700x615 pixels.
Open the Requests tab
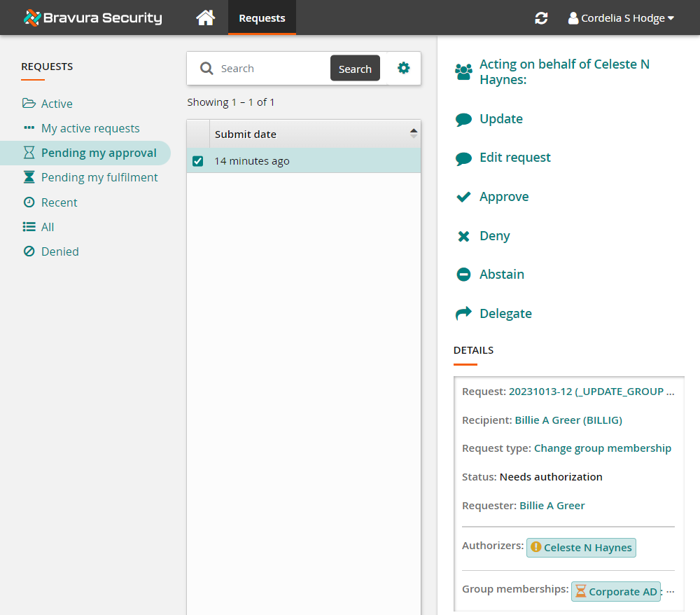(x=262, y=18)
